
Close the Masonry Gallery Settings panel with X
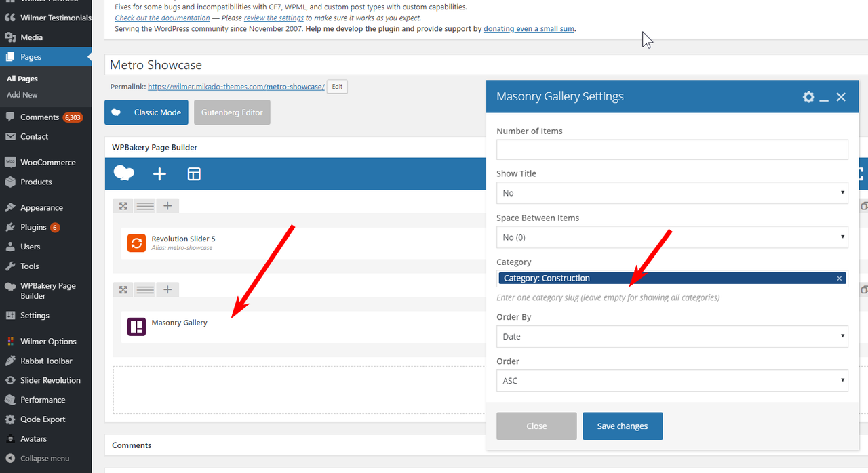(x=841, y=97)
